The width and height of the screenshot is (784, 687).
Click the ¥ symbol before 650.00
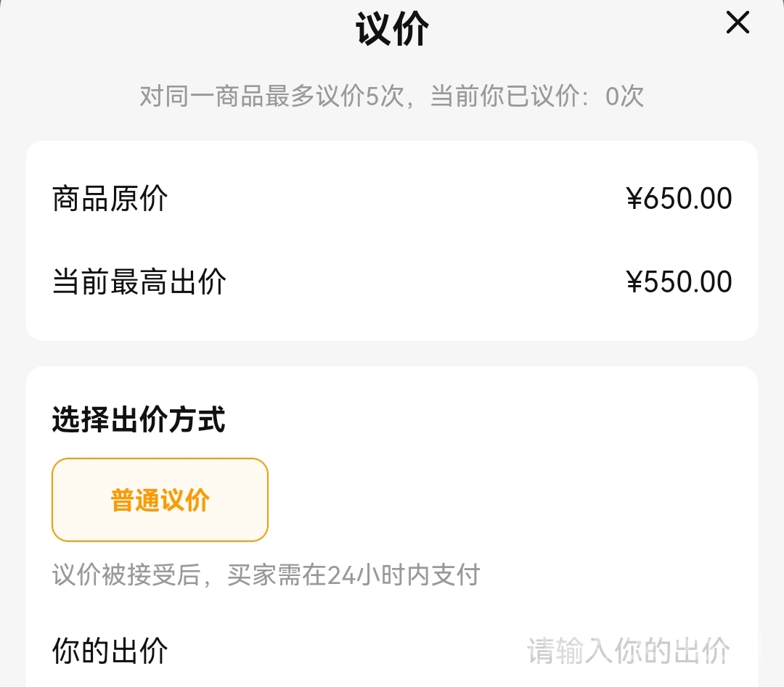634,199
